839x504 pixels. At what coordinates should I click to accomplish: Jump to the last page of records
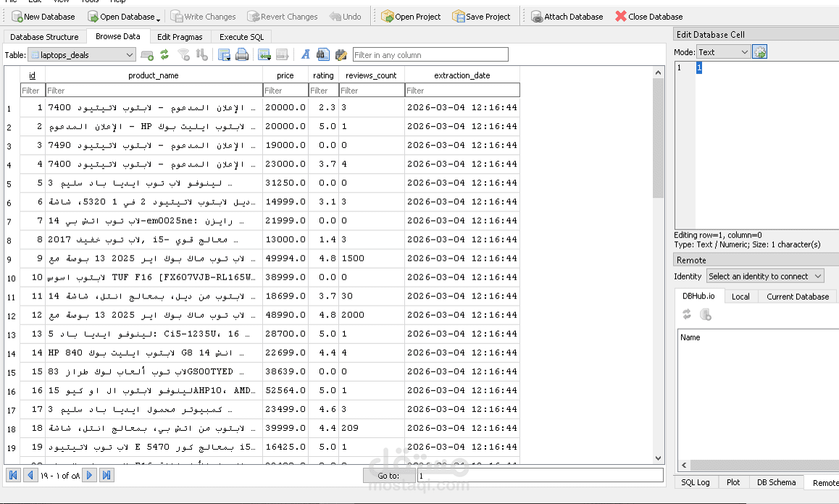coord(107,475)
